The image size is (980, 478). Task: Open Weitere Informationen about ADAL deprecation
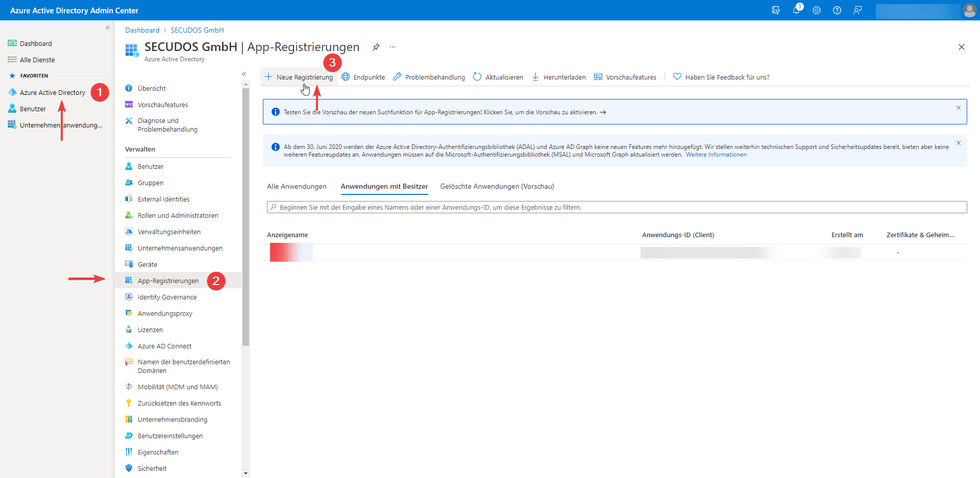tap(716, 155)
